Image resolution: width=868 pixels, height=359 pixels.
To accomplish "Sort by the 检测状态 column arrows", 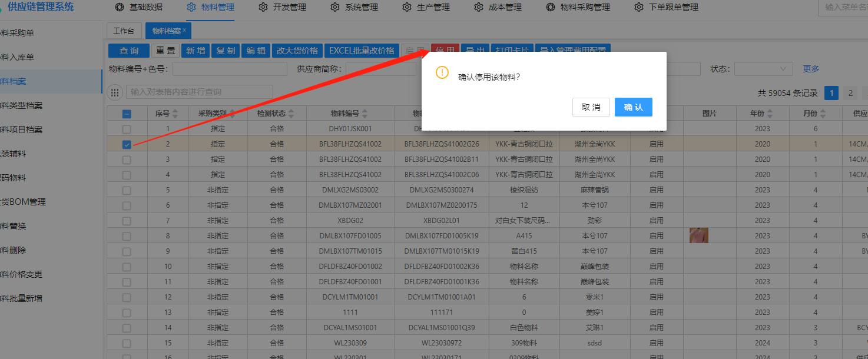I will click(x=291, y=114).
